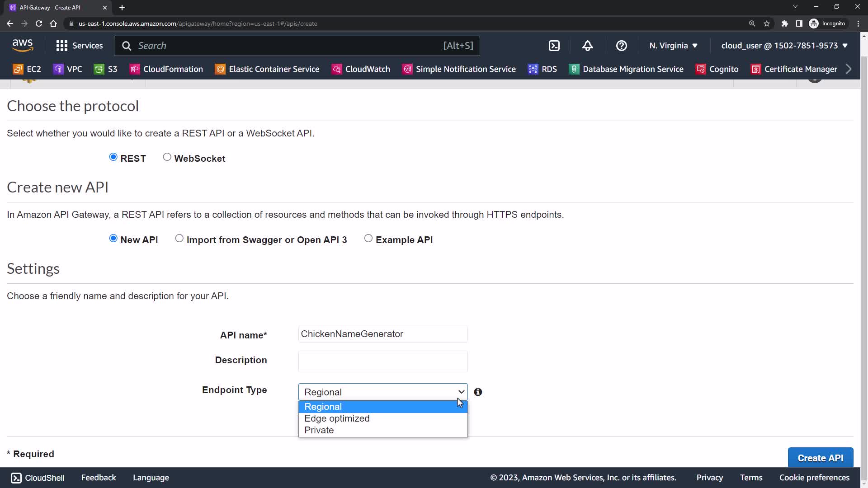This screenshot has height=488, width=868.
Task: Open the Services grid menu
Action: point(79,46)
